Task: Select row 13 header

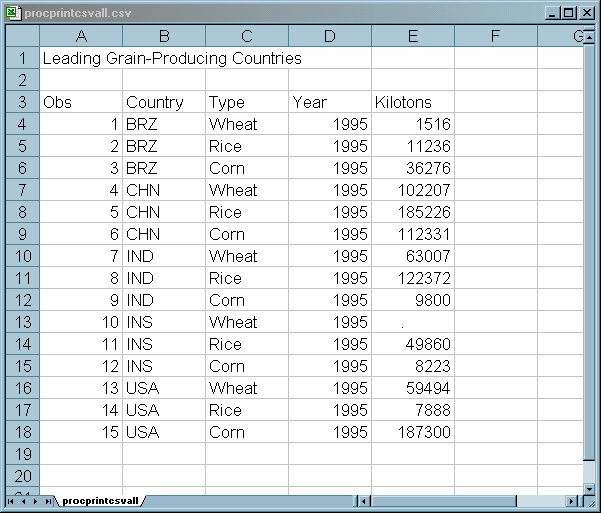Action: (x=23, y=322)
